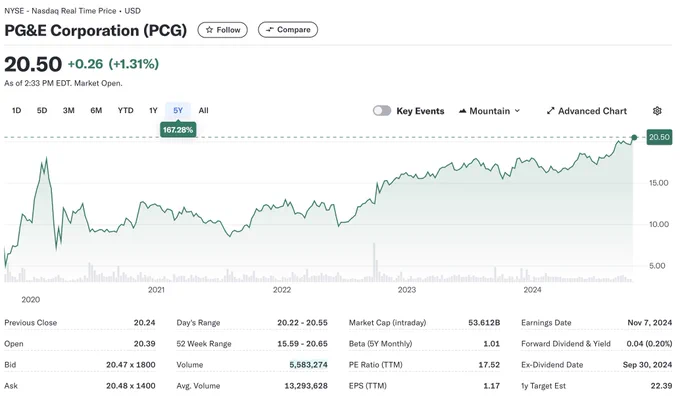Open chart settings gear icon
Viewport: 680px width, 398px height.
pyautogui.click(x=657, y=111)
